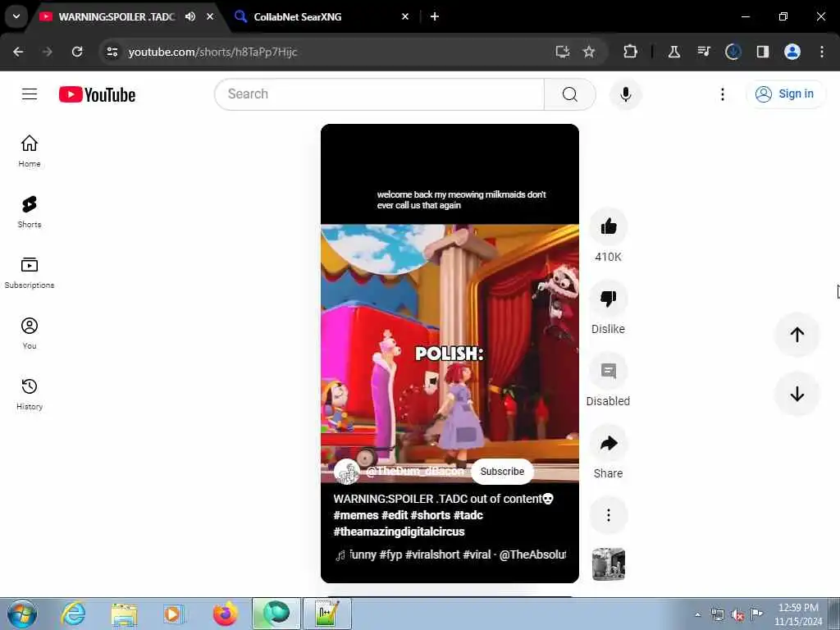Show hidden system tray icons
Viewport: 840px width, 630px height.
point(697,614)
